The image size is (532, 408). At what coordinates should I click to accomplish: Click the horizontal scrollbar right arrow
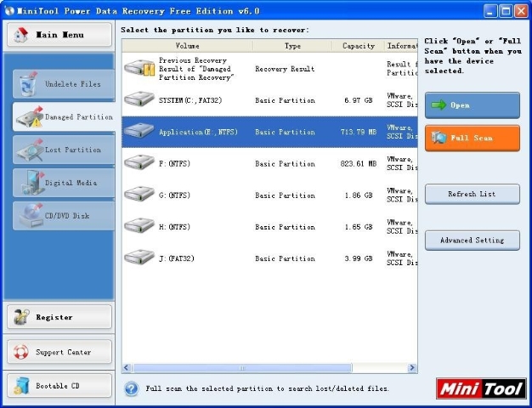coord(412,368)
